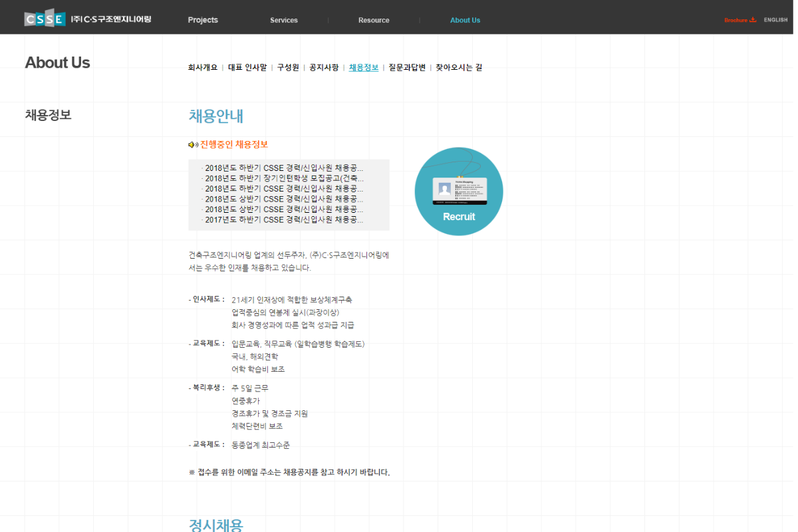Open the 장기인턴학생 모집공고 posting
The width and height of the screenshot is (798, 532).
(x=284, y=178)
